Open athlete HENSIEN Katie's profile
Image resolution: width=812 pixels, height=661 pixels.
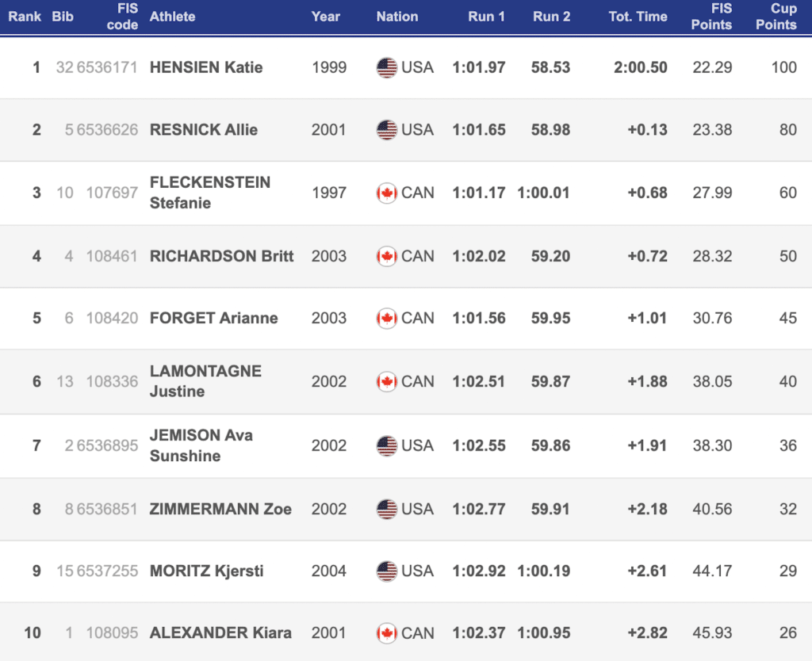[206, 67]
